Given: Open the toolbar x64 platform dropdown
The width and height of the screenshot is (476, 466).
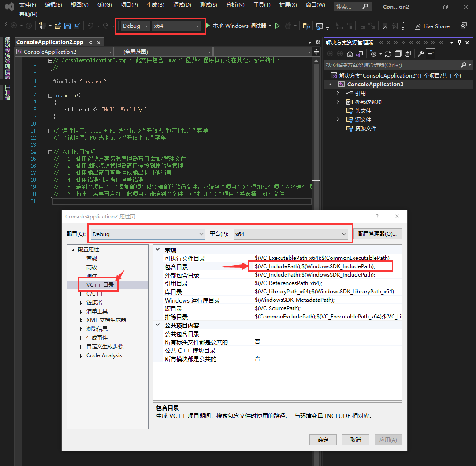Looking at the screenshot, I should 177,26.
